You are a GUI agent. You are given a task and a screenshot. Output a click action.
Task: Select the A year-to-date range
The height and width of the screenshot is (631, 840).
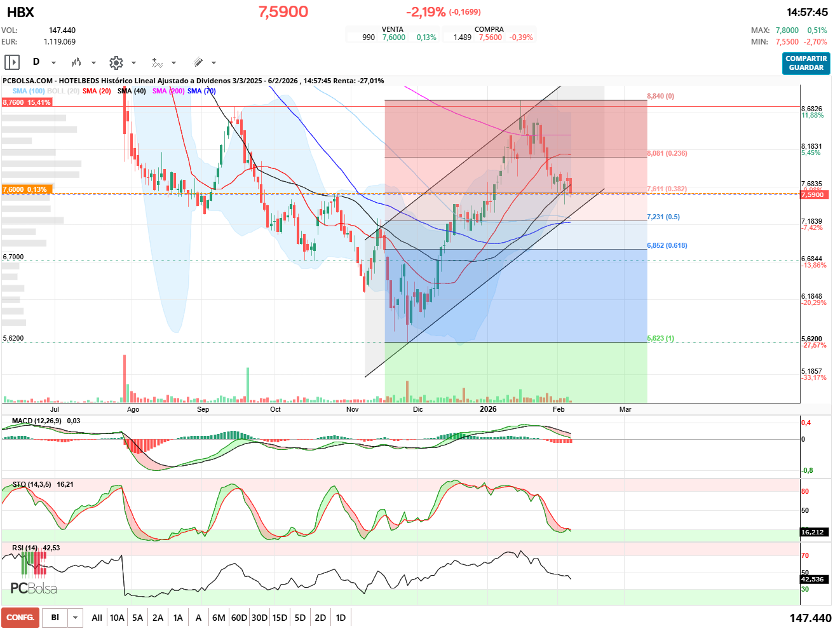(x=198, y=618)
